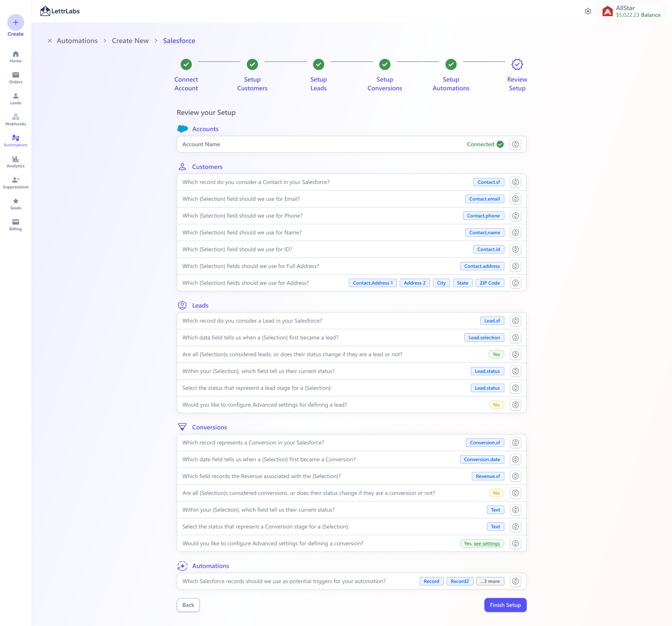Click the Record2 tag
The width and height of the screenshot is (672, 626).
pyautogui.click(x=460, y=581)
